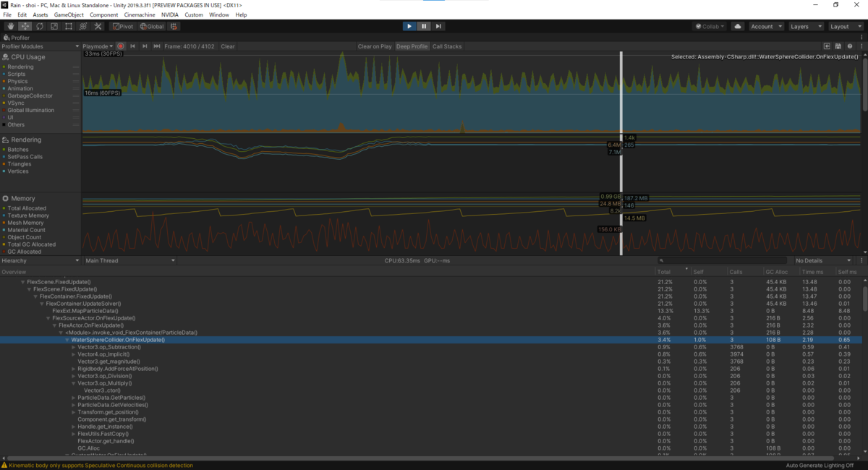Go to next frame in Profiler

point(145,46)
